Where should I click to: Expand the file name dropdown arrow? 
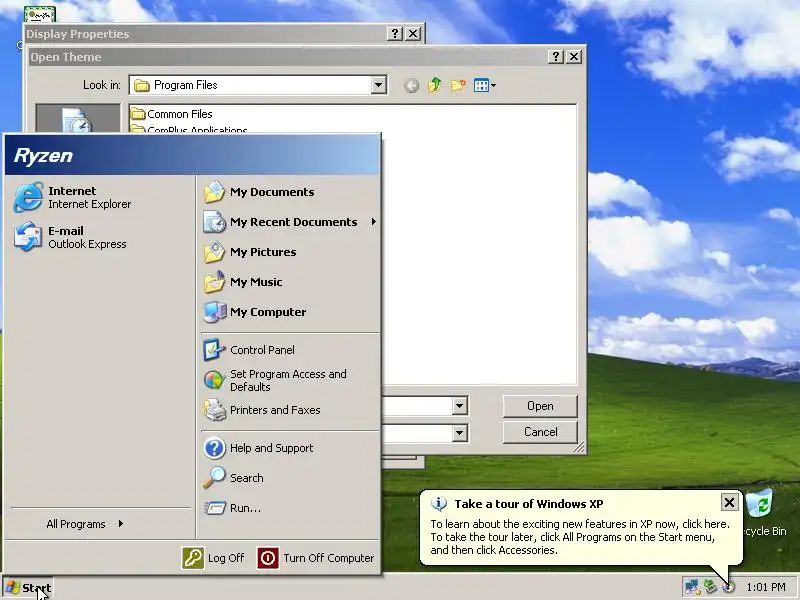459,406
